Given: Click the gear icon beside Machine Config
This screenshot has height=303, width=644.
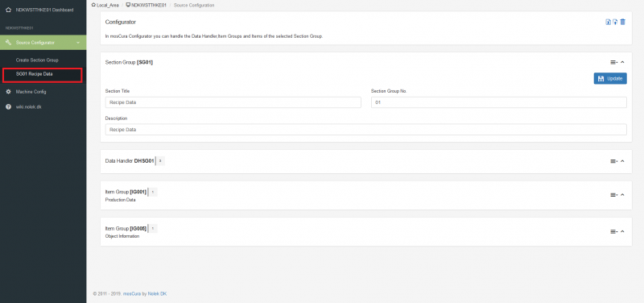Looking at the screenshot, I should pos(8,92).
